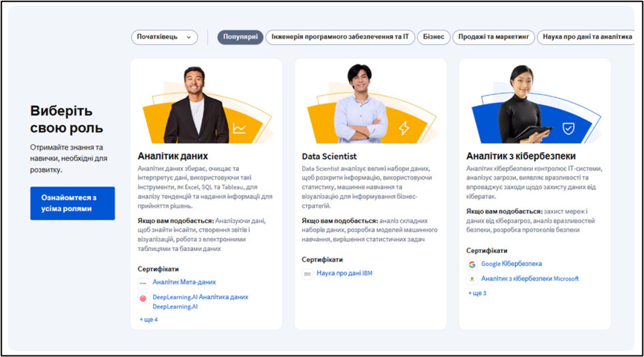Expand '+ ще 4' certificates in Аналітик даних card
Viewport: 644px width, 357px height.
(149, 319)
